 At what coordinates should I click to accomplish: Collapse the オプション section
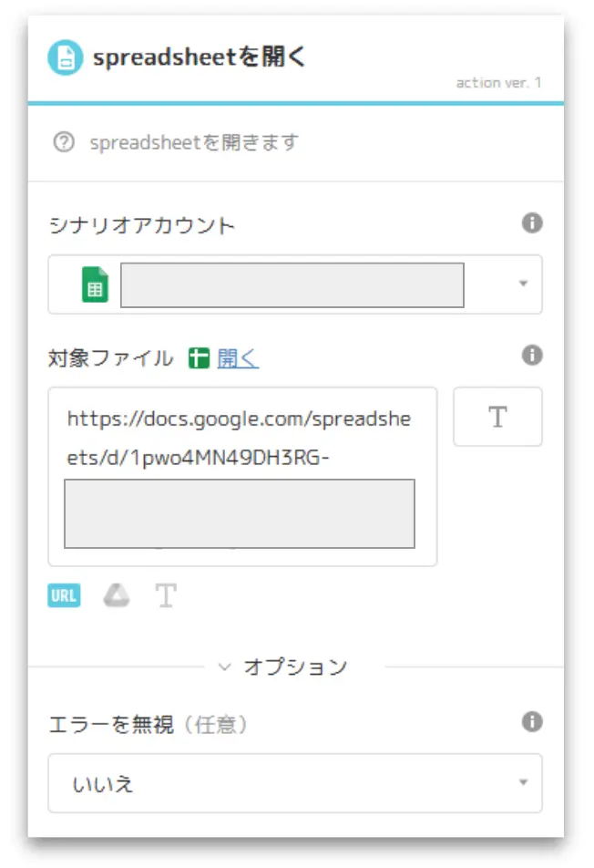[283, 666]
